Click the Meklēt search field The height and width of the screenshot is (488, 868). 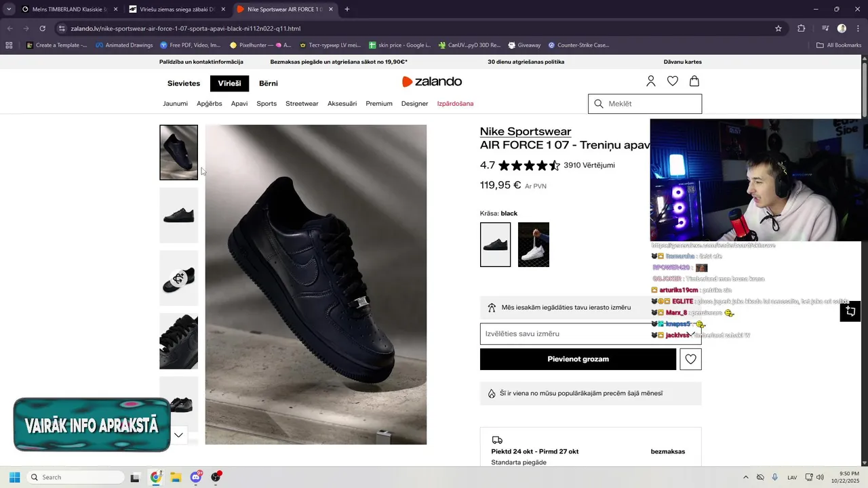645,104
